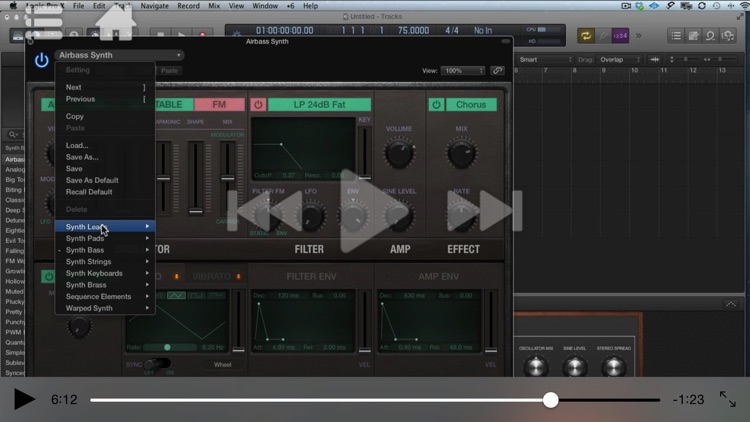Click the Oscillator Mix smart control knob
Image resolution: width=750 pixels, height=422 pixels.
click(x=536, y=366)
